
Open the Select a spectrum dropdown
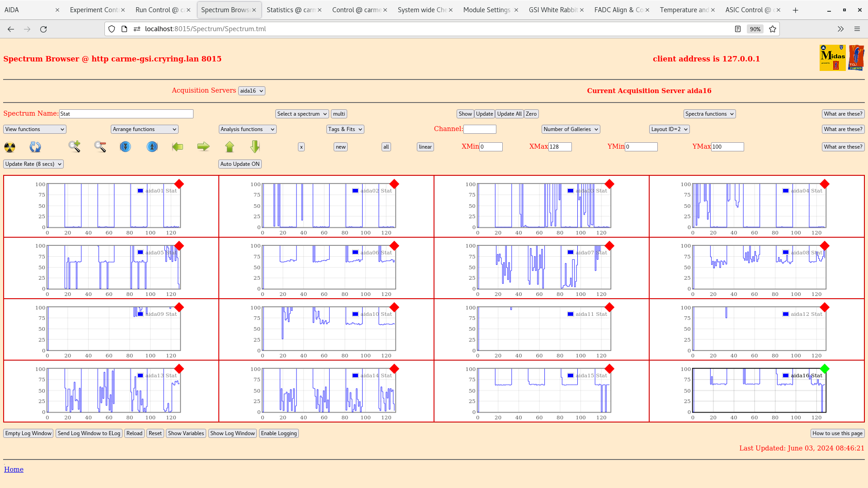point(302,113)
